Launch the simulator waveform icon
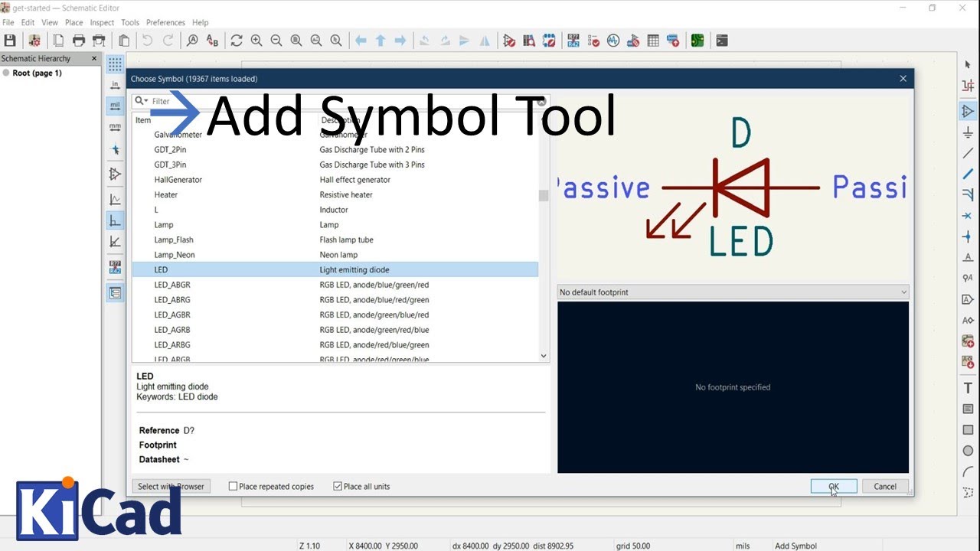This screenshot has width=980, height=551. (x=613, y=41)
